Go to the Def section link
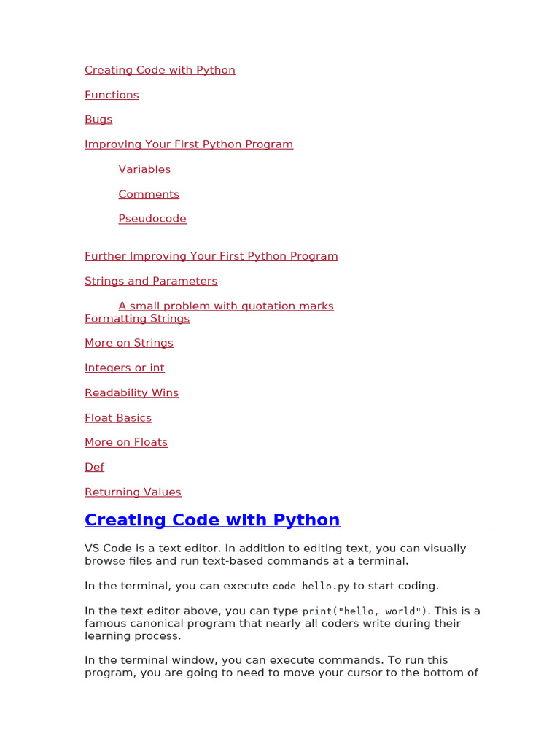This screenshot has height=747, width=560. (x=94, y=467)
